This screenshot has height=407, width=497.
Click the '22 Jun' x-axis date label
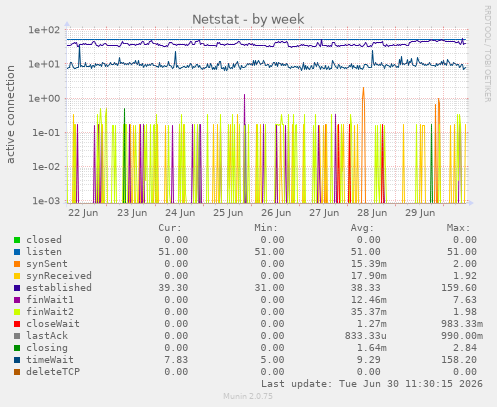click(83, 213)
